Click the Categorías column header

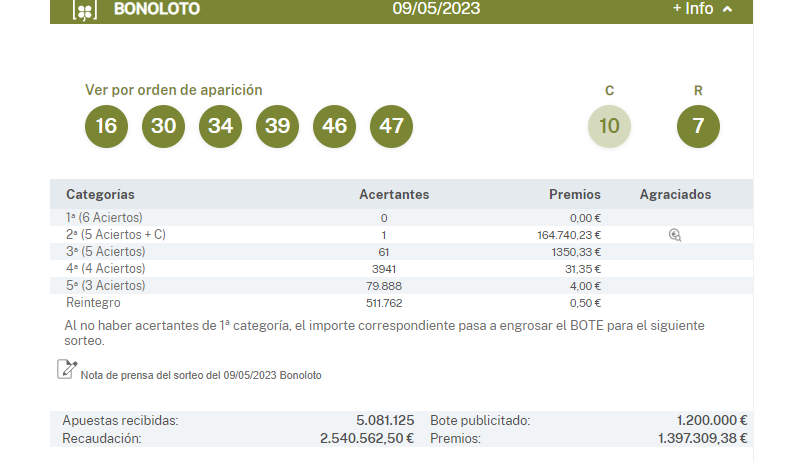pyautogui.click(x=100, y=194)
